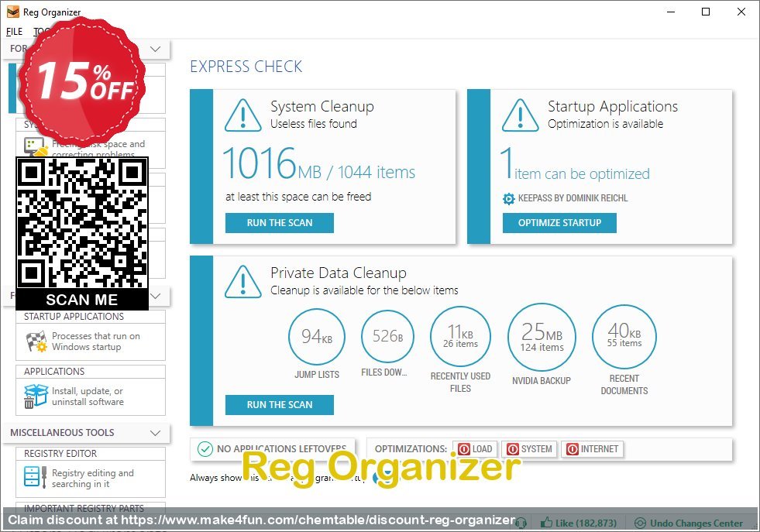Toggle the INTERNET optimization
Image resolution: width=760 pixels, height=532 pixels.
point(593,449)
